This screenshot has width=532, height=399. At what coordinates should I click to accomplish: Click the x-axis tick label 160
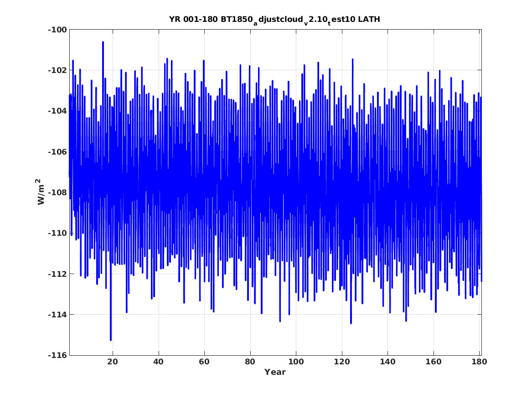[433, 362]
